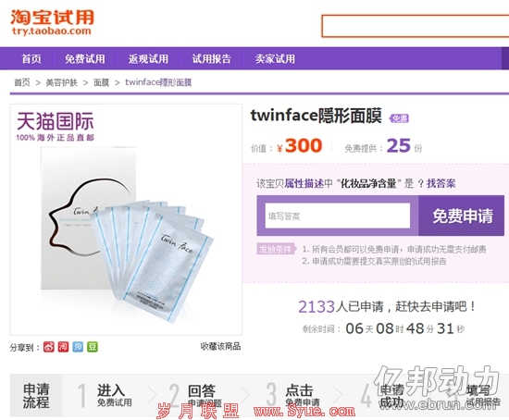Share to Weibo via red icon
The width and height of the screenshot is (509, 420).
tap(49, 347)
